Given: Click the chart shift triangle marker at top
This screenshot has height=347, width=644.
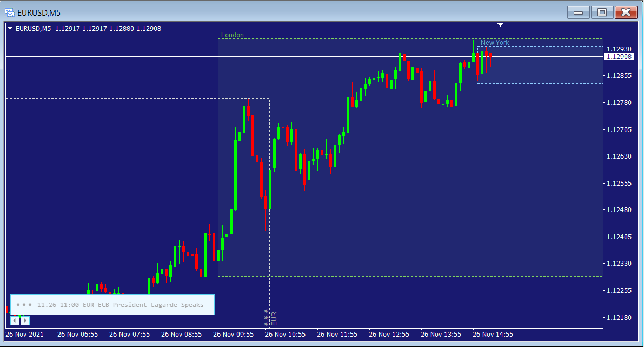Looking at the screenshot, I should coord(501,24).
